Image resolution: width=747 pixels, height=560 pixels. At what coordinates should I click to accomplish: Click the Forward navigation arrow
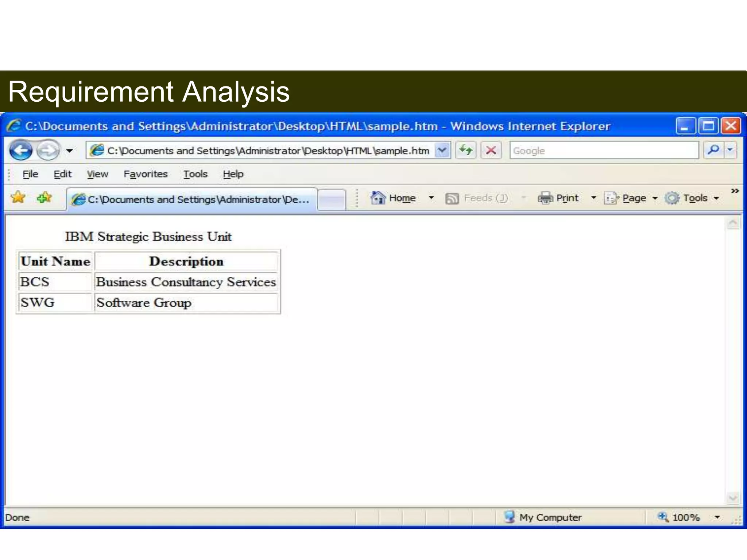48,150
